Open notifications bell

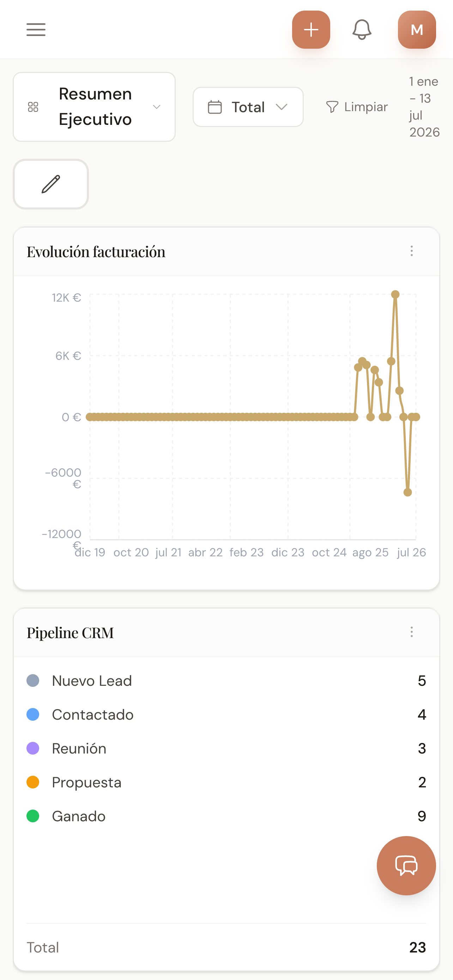[362, 30]
